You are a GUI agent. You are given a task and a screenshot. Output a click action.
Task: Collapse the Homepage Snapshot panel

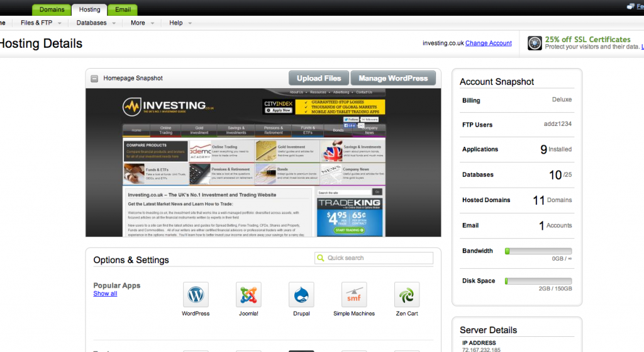[94, 79]
